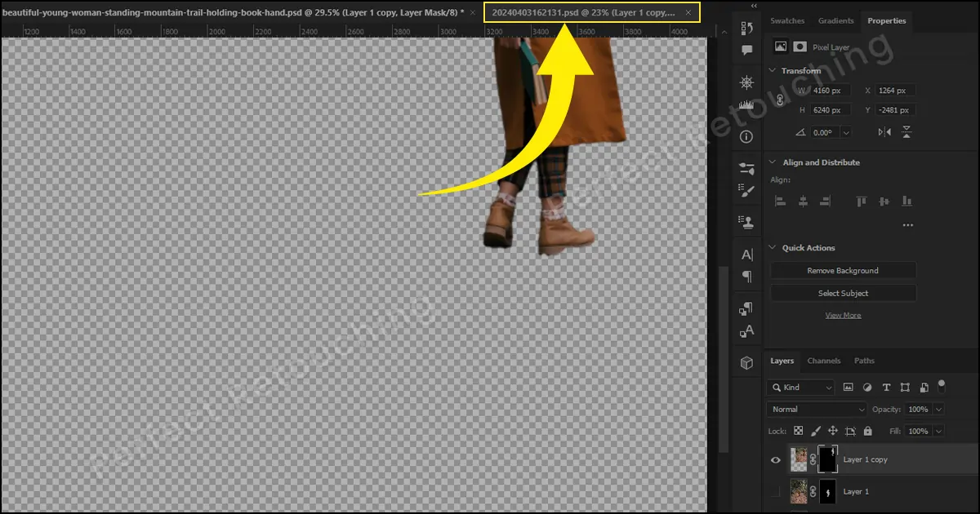Filter layers by type (T) icon
The image size is (980, 514).
pos(887,388)
